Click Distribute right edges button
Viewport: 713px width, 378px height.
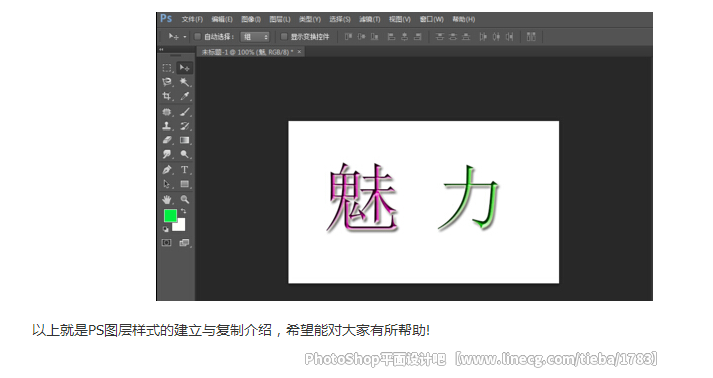[509, 36]
